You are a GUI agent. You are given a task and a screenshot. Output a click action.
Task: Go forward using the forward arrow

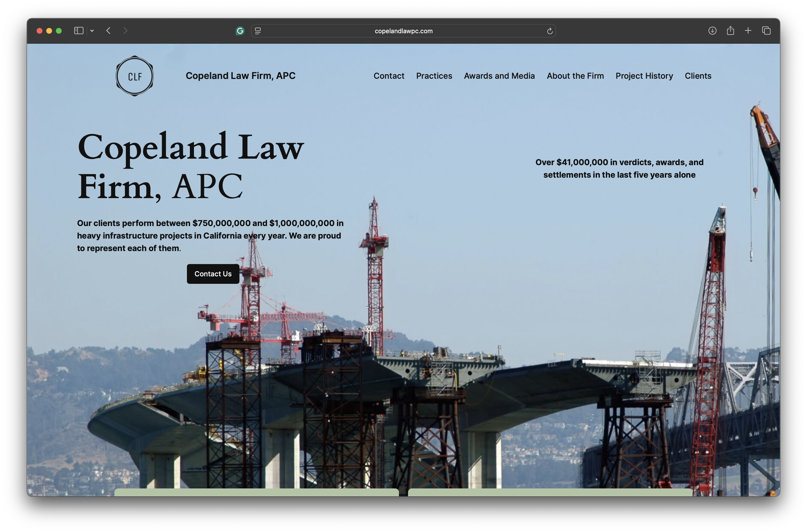[x=125, y=31]
